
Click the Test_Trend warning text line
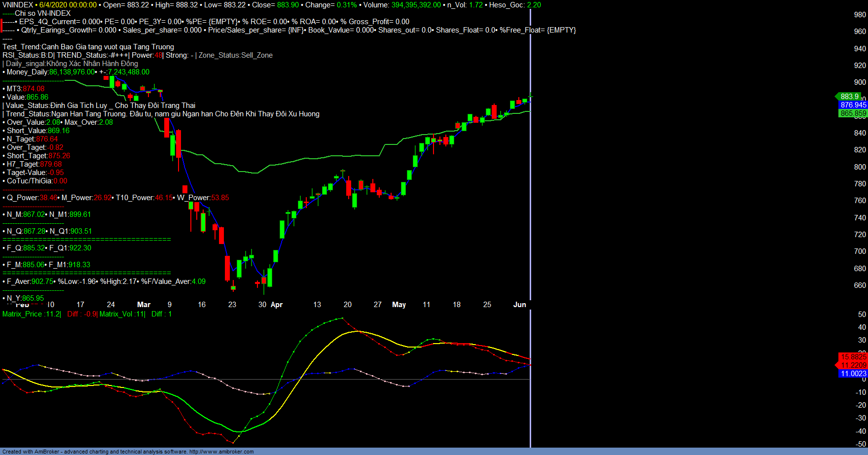point(88,47)
